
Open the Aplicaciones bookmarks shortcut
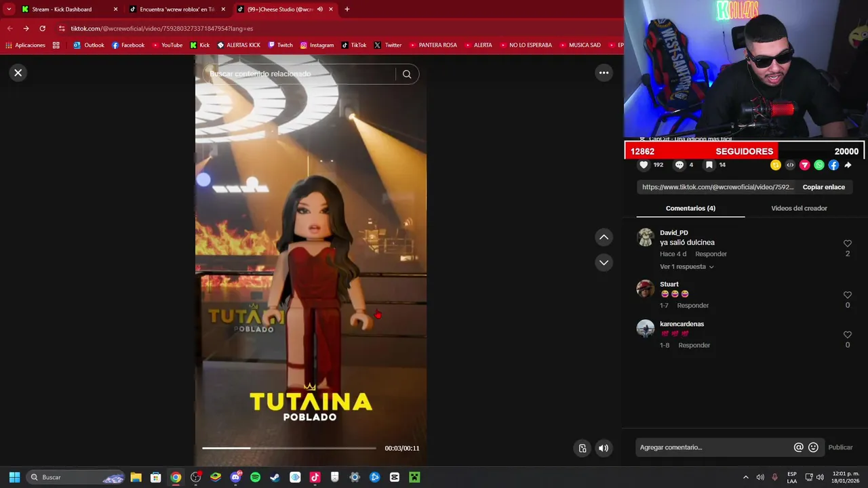[x=25, y=45]
